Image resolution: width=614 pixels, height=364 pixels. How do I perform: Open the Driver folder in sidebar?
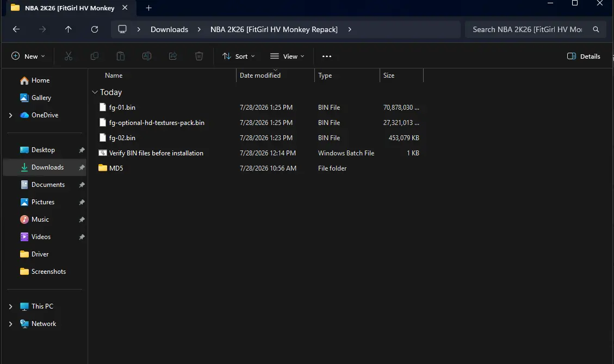point(40,254)
